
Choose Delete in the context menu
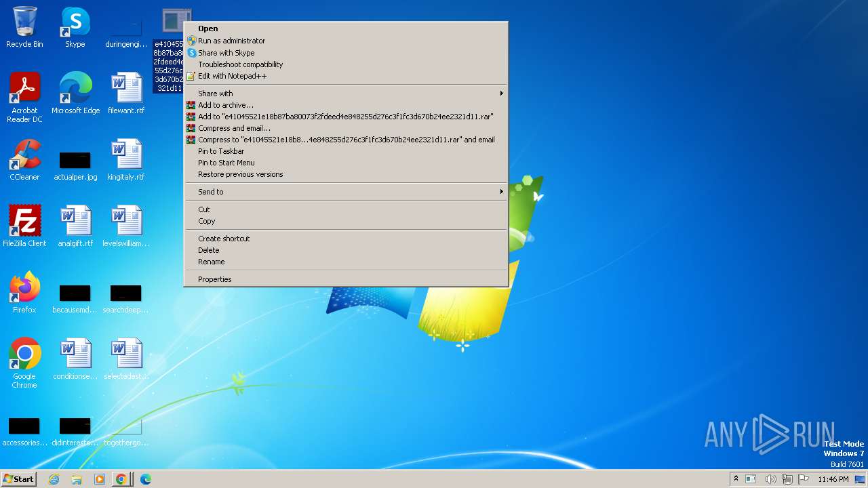click(x=346, y=250)
